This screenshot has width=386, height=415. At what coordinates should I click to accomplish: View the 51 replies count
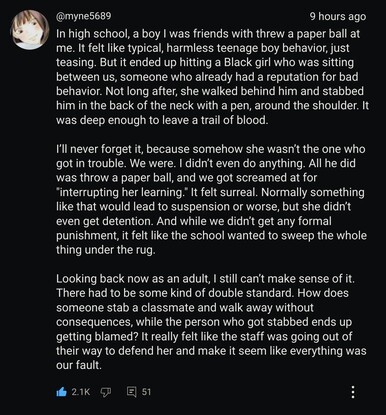click(x=146, y=392)
